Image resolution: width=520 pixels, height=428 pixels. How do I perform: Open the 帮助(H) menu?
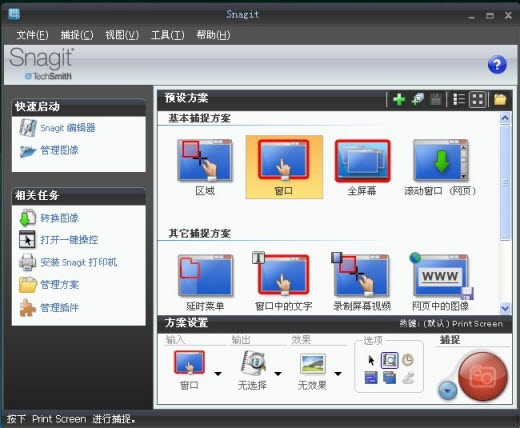click(x=213, y=35)
